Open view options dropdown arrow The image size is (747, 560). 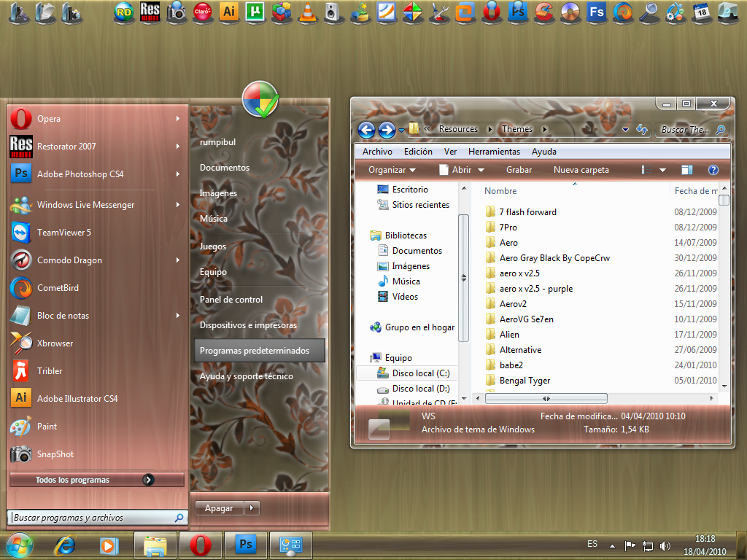coord(662,170)
